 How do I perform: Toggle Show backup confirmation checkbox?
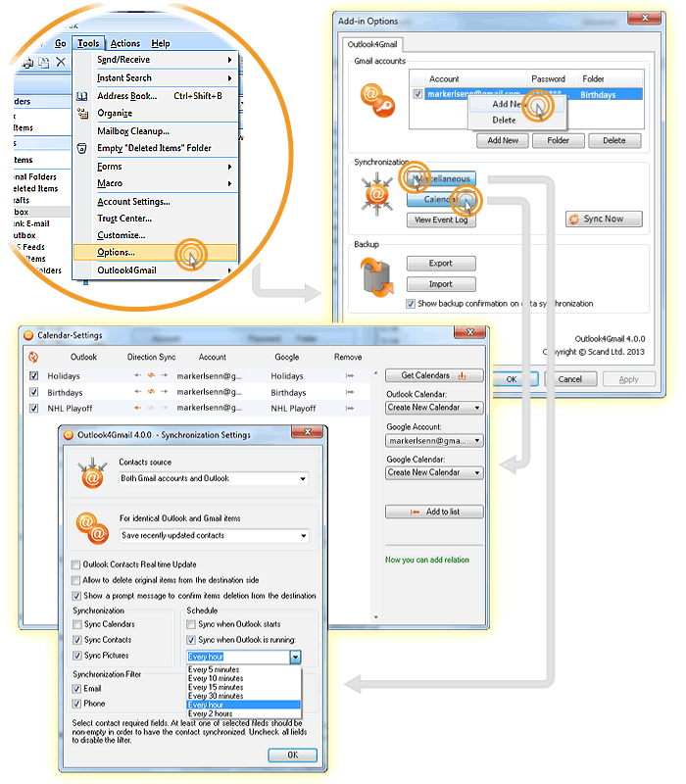[x=411, y=304]
